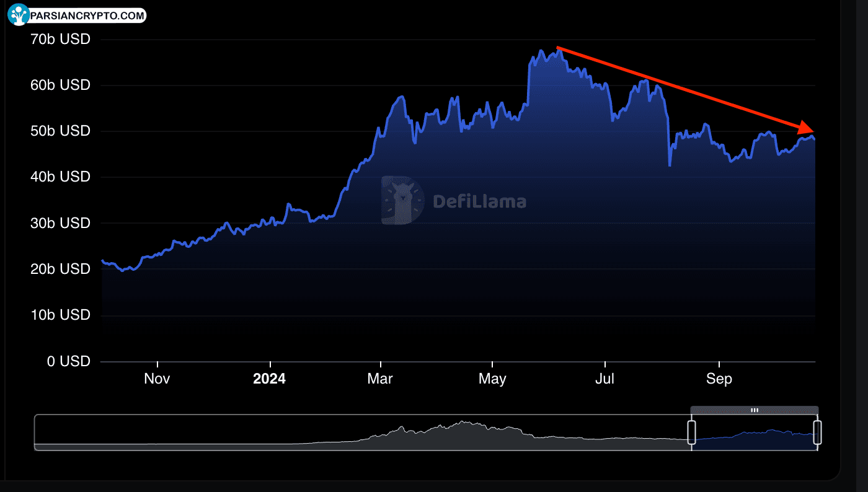Click the grip bar above the selected range
Image resolution: width=868 pixels, height=492 pixels.
(x=755, y=410)
